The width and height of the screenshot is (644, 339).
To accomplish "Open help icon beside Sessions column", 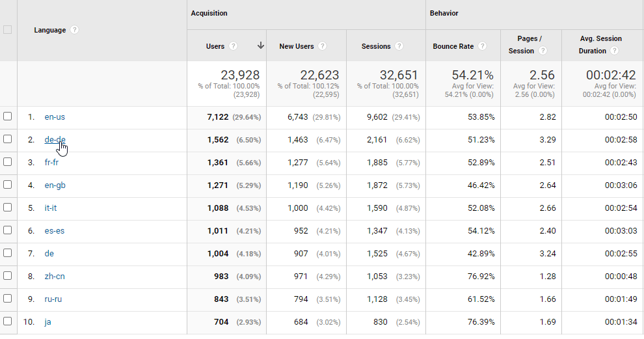I will click(x=399, y=46).
